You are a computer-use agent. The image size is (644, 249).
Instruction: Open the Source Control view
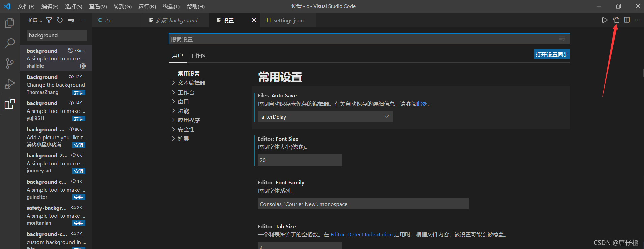(x=10, y=63)
